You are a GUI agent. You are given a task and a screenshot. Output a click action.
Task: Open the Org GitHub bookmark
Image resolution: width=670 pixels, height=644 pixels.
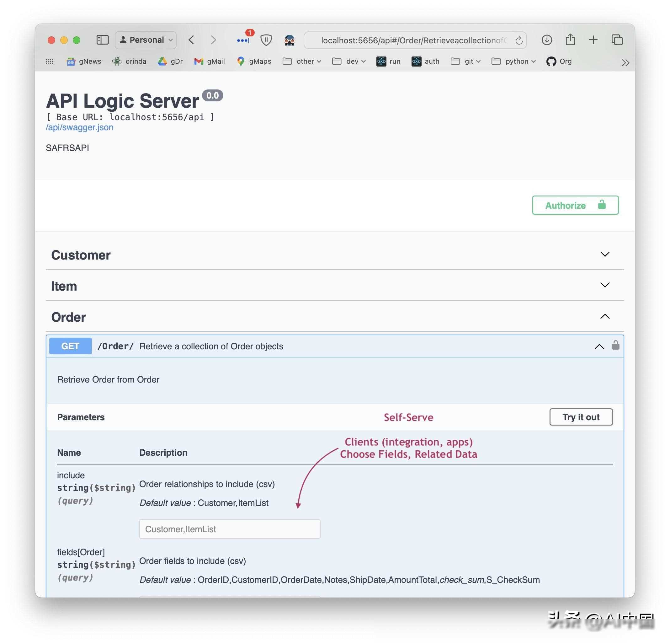point(559,62)
